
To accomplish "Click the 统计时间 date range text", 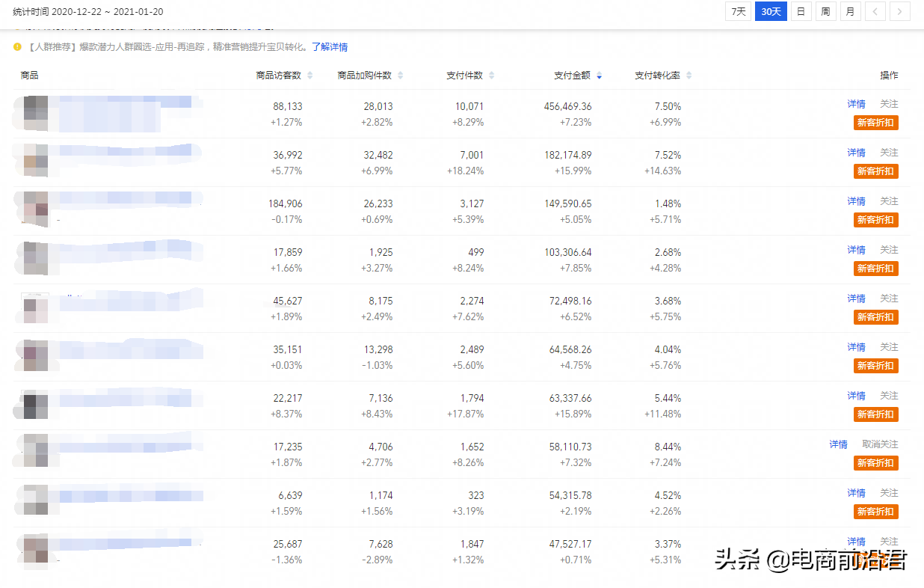I will click(x=87, y=11).
